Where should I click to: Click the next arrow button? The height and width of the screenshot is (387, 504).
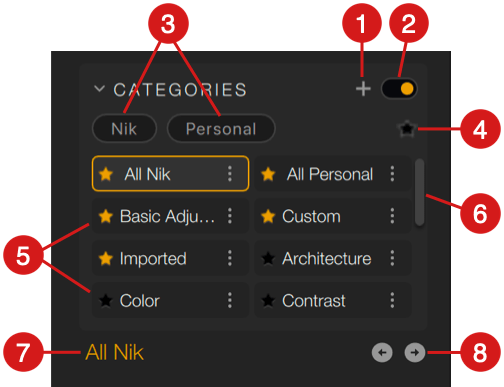pyautogui.click(x=415, y=352)
